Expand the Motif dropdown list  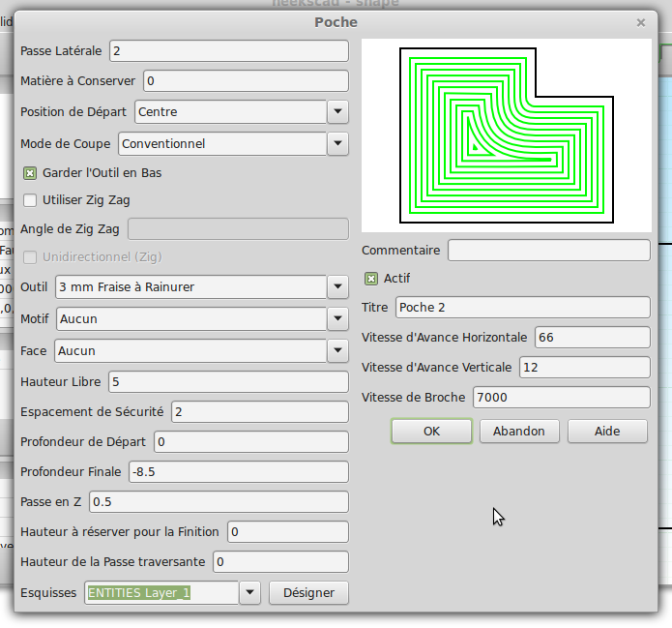(337, 318)
